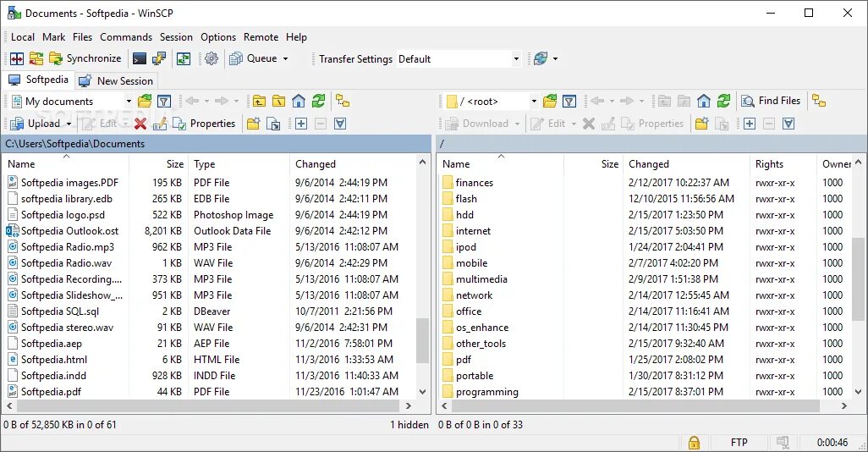
Task: Go to the local parent directory icon
Action: 259,102
